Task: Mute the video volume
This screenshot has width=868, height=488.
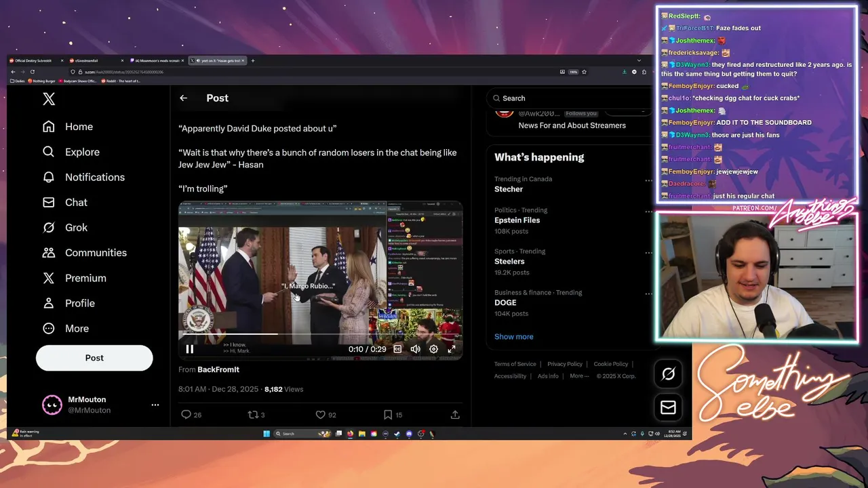Action: 415,349
